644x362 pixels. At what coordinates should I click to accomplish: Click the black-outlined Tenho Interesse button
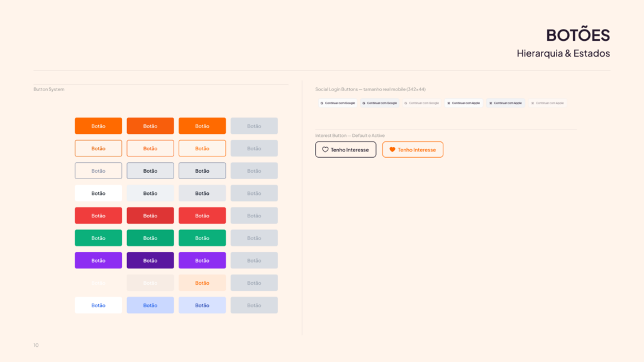(345, 150)
